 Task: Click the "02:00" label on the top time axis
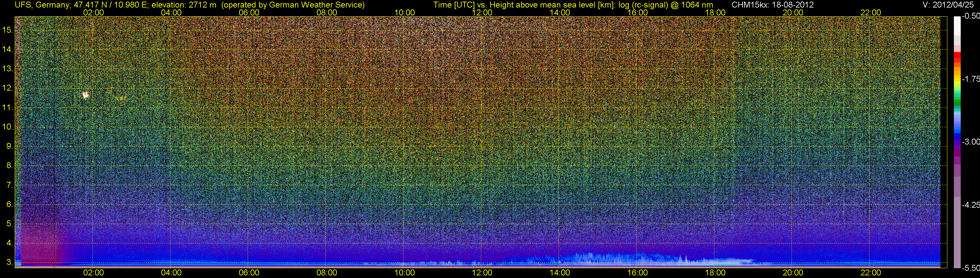click(93, 12)
